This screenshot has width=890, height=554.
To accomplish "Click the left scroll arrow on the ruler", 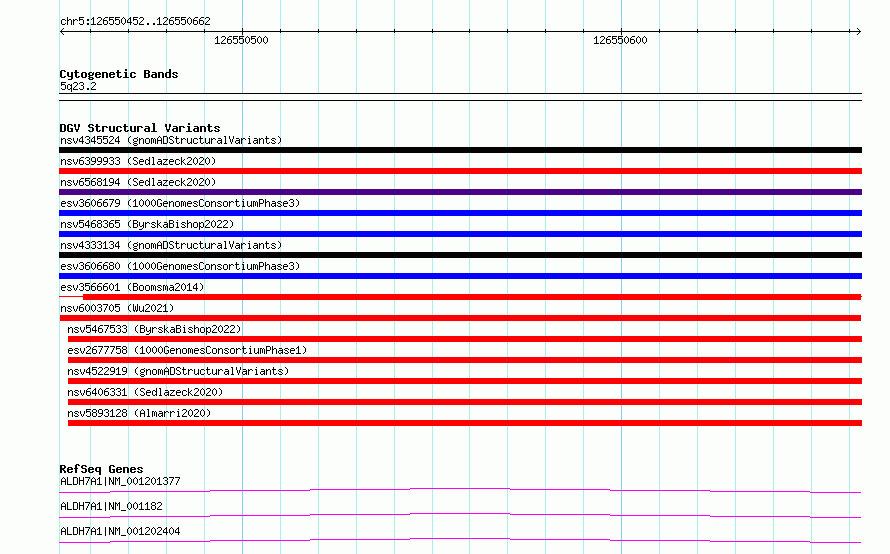I will coord(62,32).
